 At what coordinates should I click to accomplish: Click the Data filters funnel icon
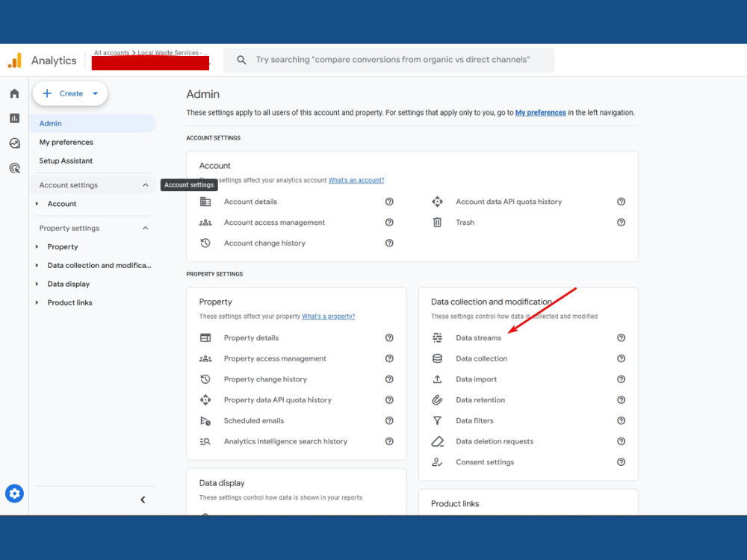click(x=437, y=420)
